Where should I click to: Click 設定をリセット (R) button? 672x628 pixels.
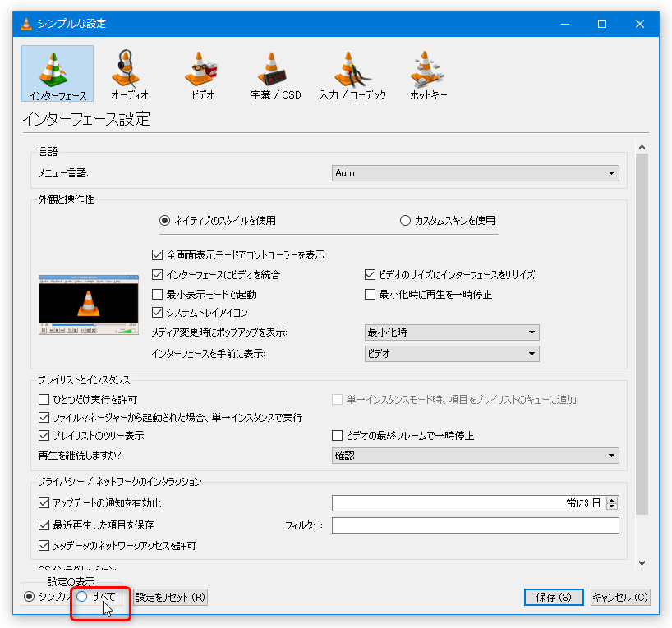(x=170, y=597)
